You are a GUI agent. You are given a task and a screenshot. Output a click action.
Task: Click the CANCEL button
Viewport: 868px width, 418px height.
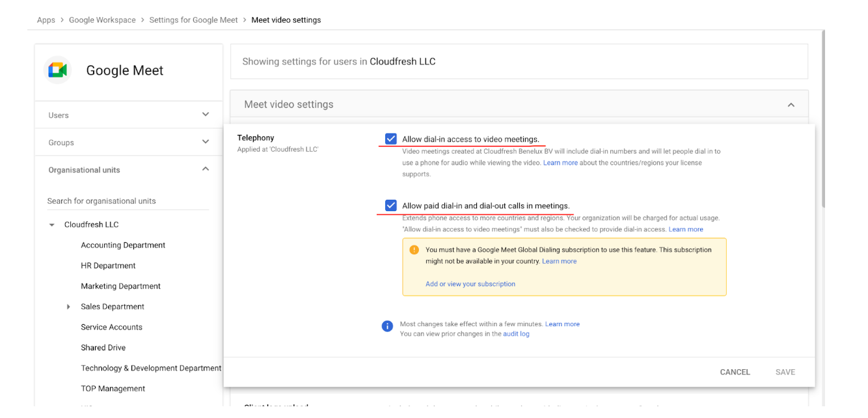(735, 372)
